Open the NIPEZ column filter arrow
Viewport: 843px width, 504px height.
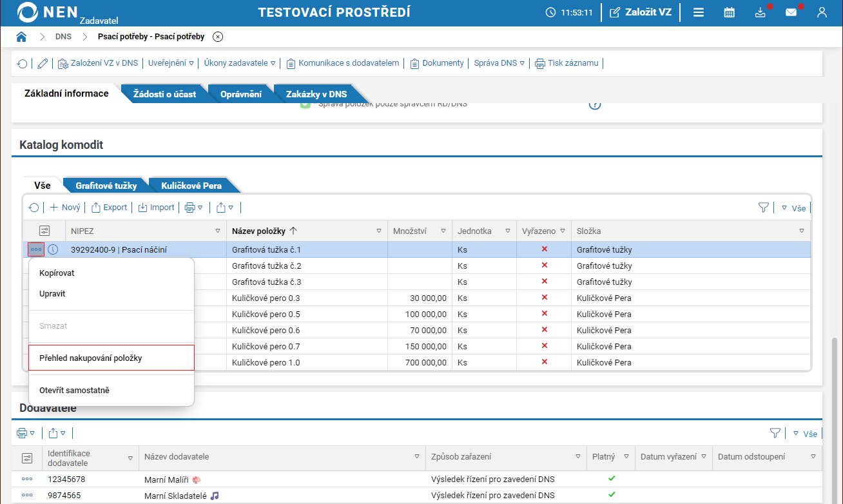pyautogui.click(x=217, y=231)
